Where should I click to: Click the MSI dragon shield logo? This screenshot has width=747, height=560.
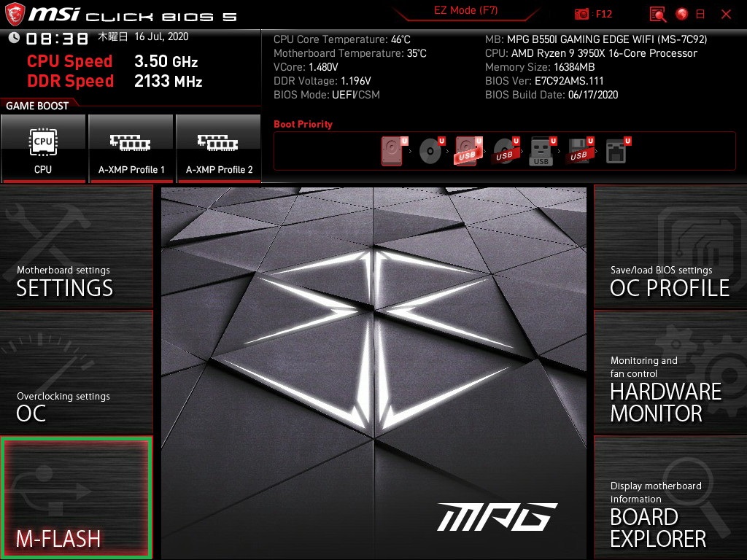[15, 15]
